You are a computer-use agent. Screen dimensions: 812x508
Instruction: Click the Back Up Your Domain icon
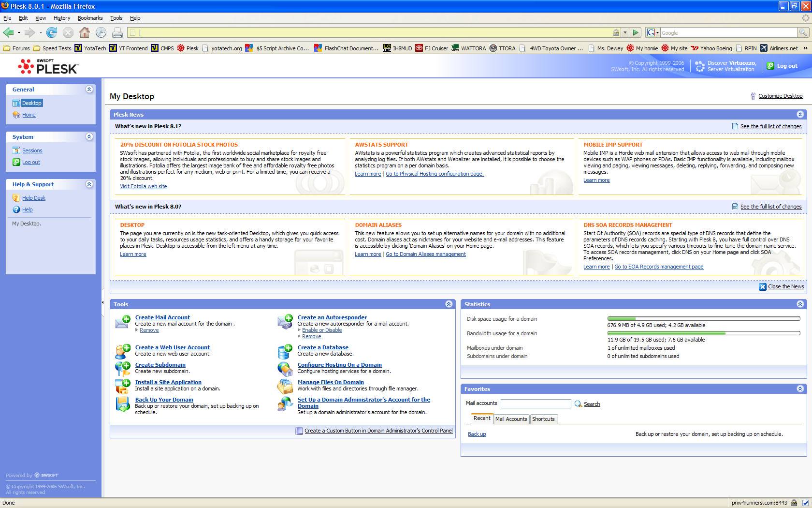pos(123,404)
